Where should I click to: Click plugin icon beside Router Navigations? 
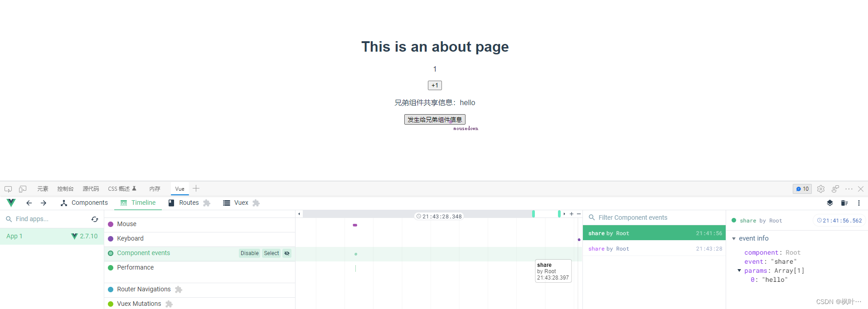pyautogui.click(x=179, y=290)
